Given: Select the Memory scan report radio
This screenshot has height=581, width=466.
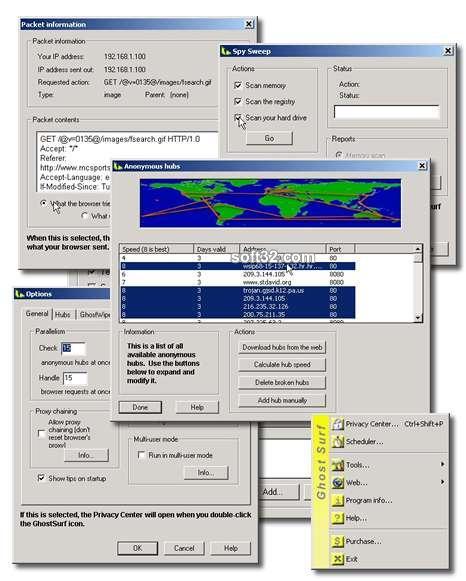Looking at the screenshot, I should tap(338, 155).
